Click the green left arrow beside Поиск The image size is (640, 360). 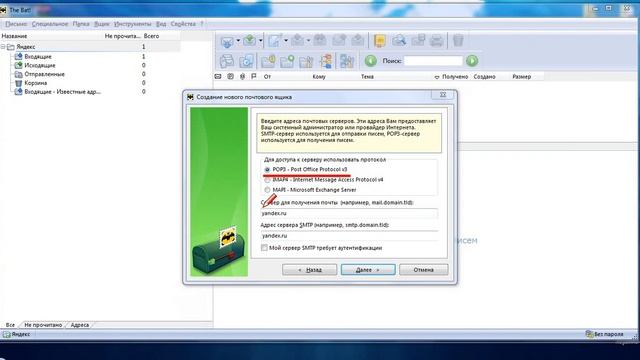coord(371,61)
